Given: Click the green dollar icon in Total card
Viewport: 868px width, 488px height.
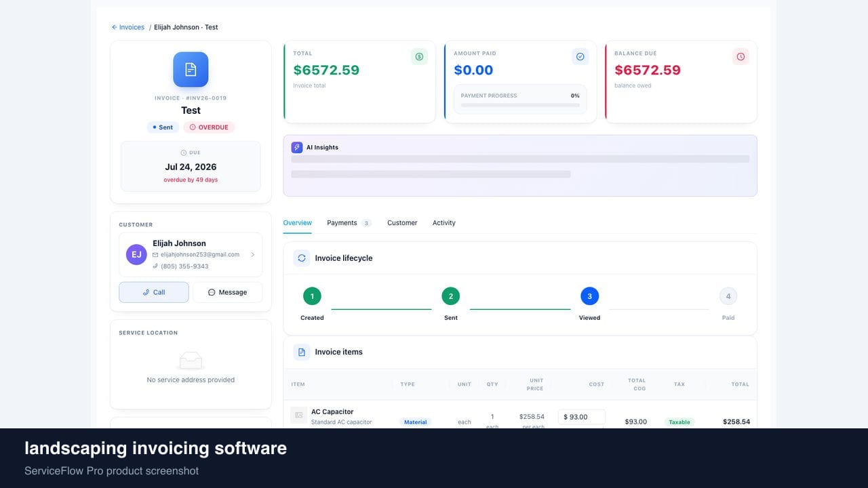Looking at the screenshot, I should click(x=419, y=57).
